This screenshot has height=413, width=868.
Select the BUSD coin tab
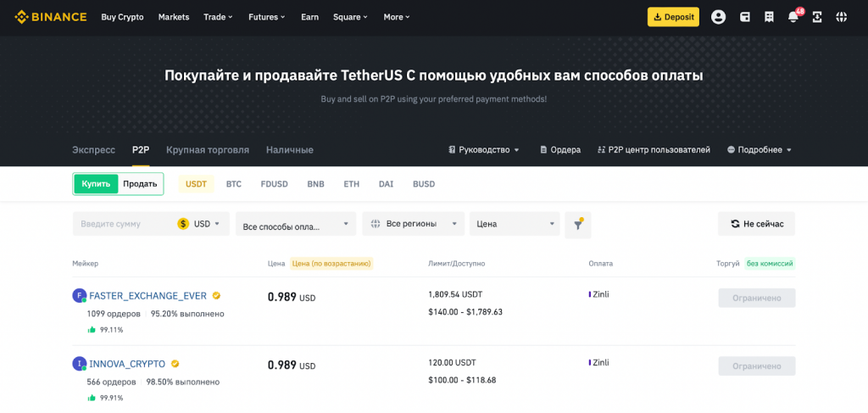[424, 184]
